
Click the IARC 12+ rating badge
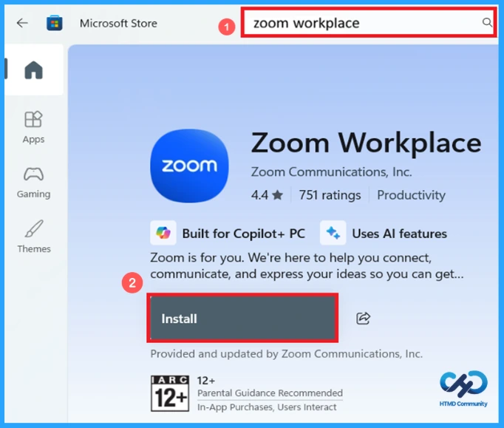170,393
